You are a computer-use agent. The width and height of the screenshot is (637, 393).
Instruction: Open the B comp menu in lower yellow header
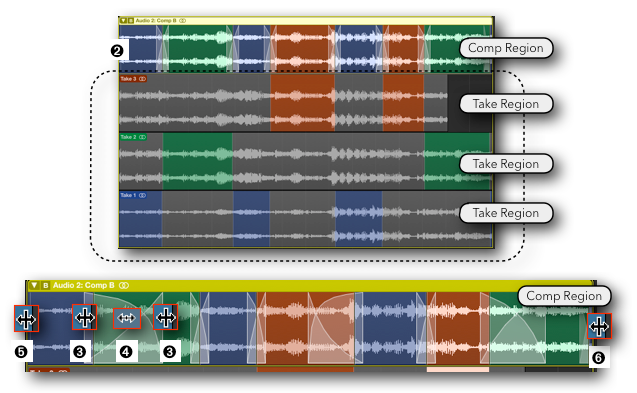point(46,285)
